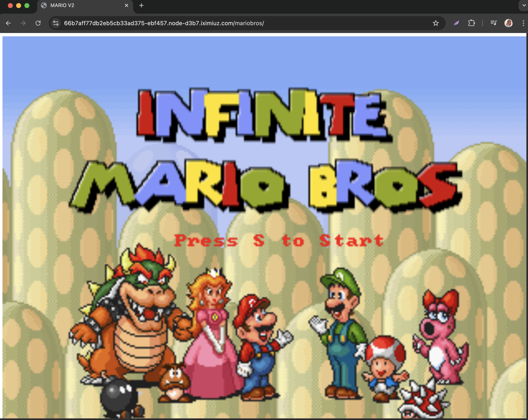Close the MARIO V2 tab
The height and width of the screenshot is (420, 528).
click(x=126, y=5)
